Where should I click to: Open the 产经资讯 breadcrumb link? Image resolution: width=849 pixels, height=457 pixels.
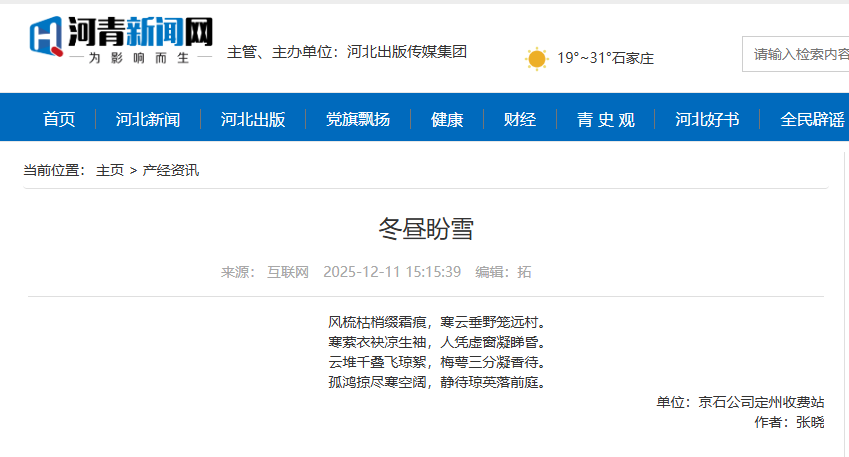[x=171, y=170]
